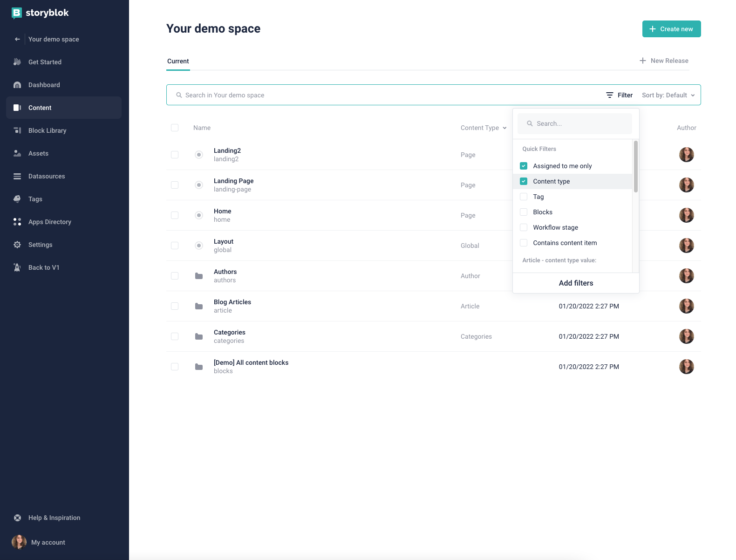The height and width of the screenshot is (560, 736).
Task: Click author avatar in Landing2 row
Action: click(x=687, y=155)
